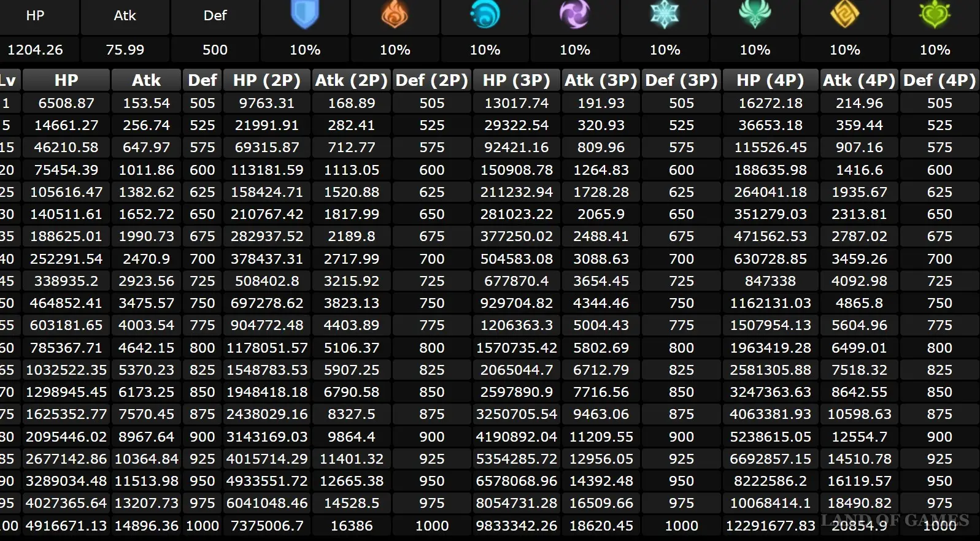This screenshot has height=541, width=980.
Task: Select the orange Pyro flame icon
Action: click(x=395, y=15)
